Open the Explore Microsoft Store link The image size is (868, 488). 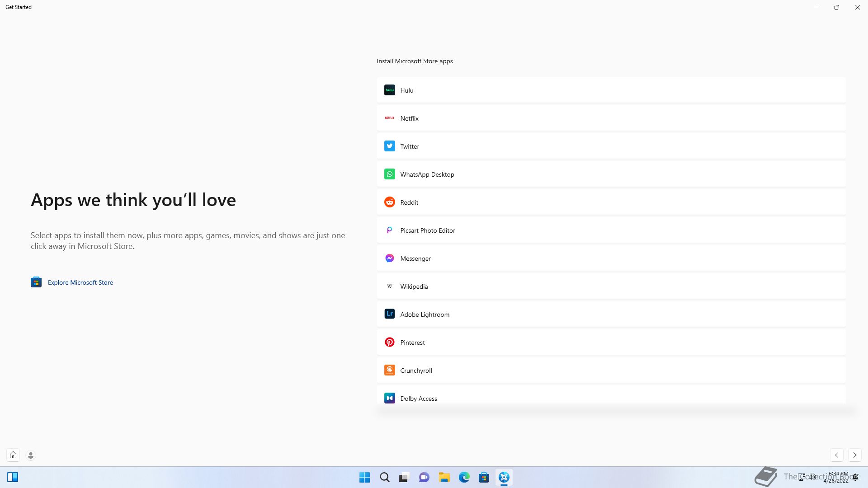click(80, 282)
